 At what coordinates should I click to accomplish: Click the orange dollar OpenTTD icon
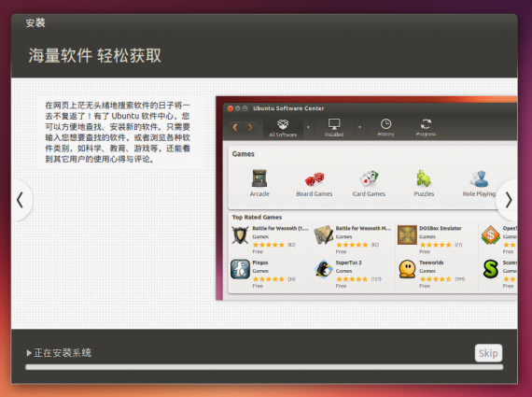tap(491, 235)
